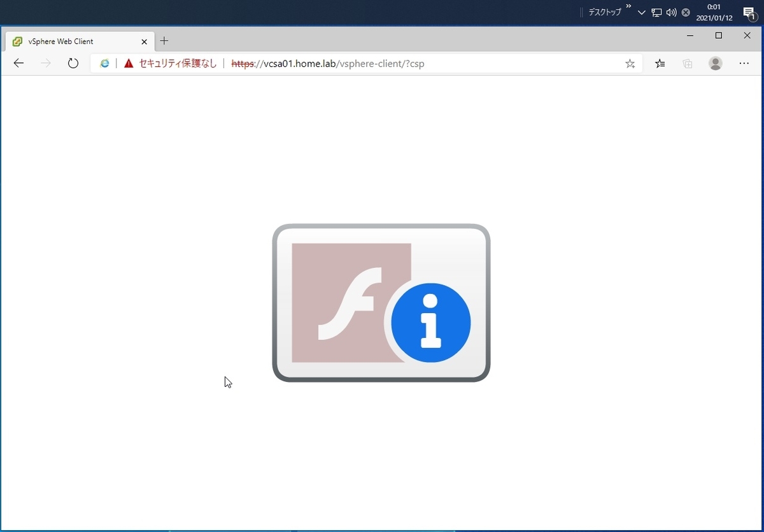
Task: Click the vSphere tab favicon
Action: (18, 41)
